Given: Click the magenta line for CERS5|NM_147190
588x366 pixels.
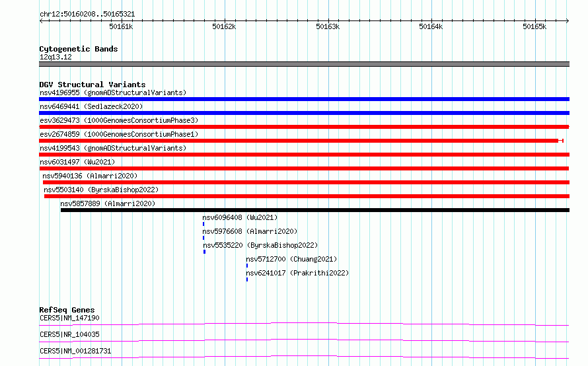Looking at the screenshot, I should coord(304,324).
